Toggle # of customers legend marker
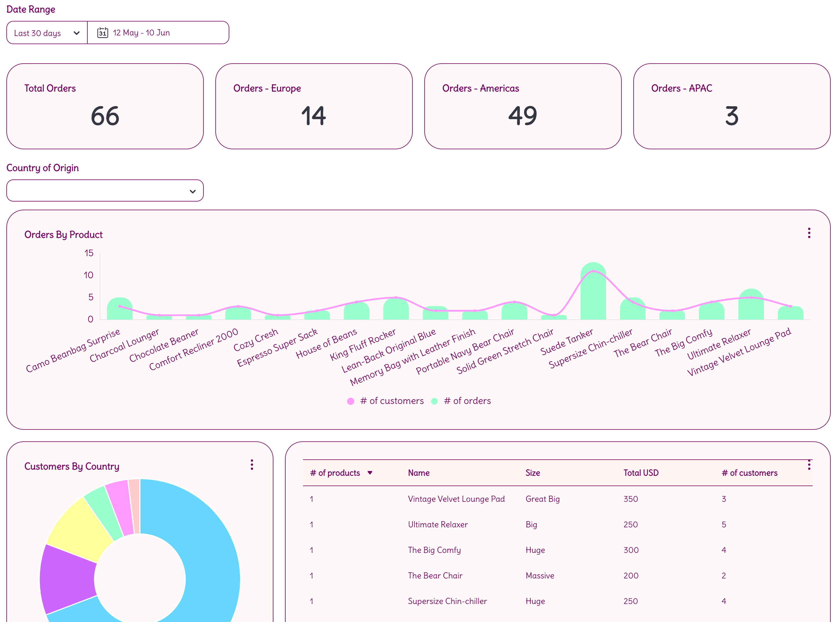The image size is (840, 622). pyautogui.click(x=350, y=401)
